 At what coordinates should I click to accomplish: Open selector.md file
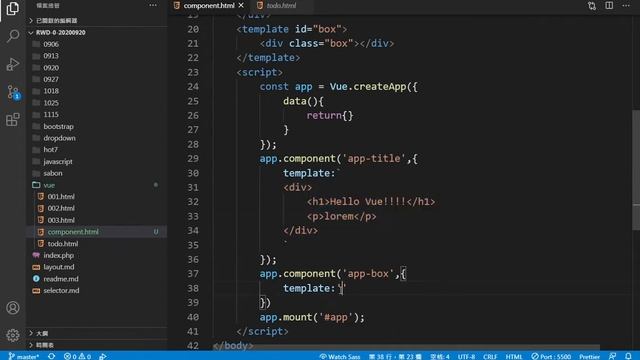[97, 291]
